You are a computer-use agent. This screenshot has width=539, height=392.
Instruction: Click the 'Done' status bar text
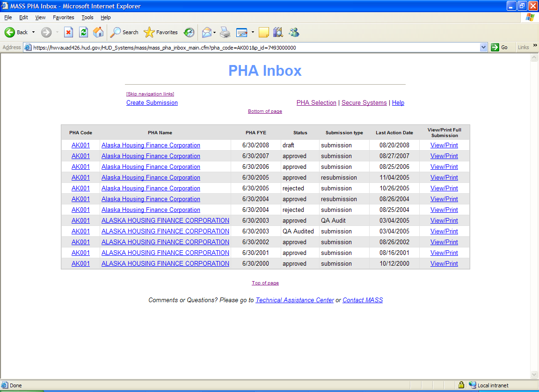tap(15, 385)
